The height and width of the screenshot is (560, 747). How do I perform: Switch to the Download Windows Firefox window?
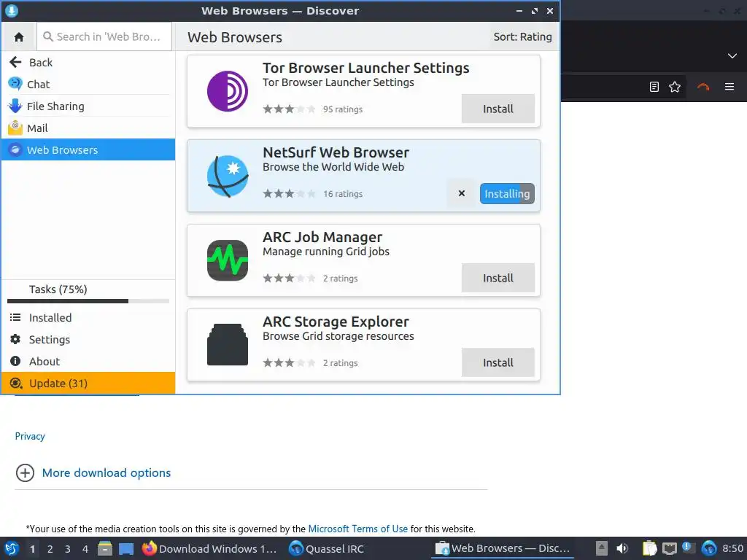(209, 548)
